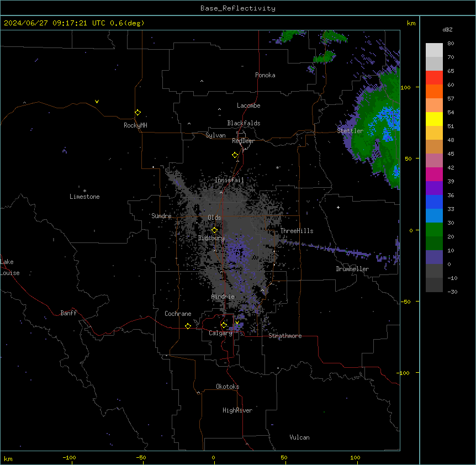476x465 pixels.
Task: Click the yellow diamond marker above Calgary
Action: (224, 325)
